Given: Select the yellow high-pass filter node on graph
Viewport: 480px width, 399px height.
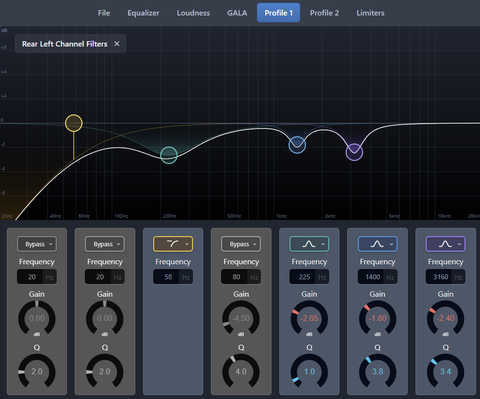Looking at the screenshot, I should (x=74, y=123).
